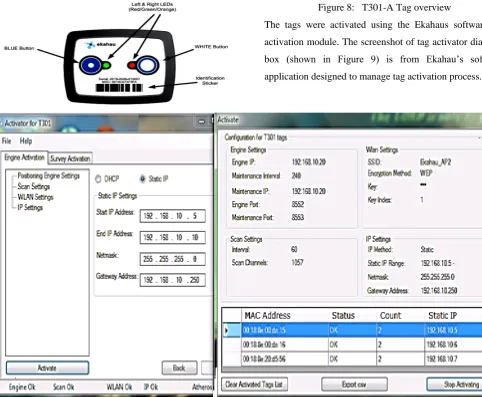Image resolution: width=482 pixels, height=397 pixels.
Task: Click the Stop Activating button
Action: pos(455,384)
